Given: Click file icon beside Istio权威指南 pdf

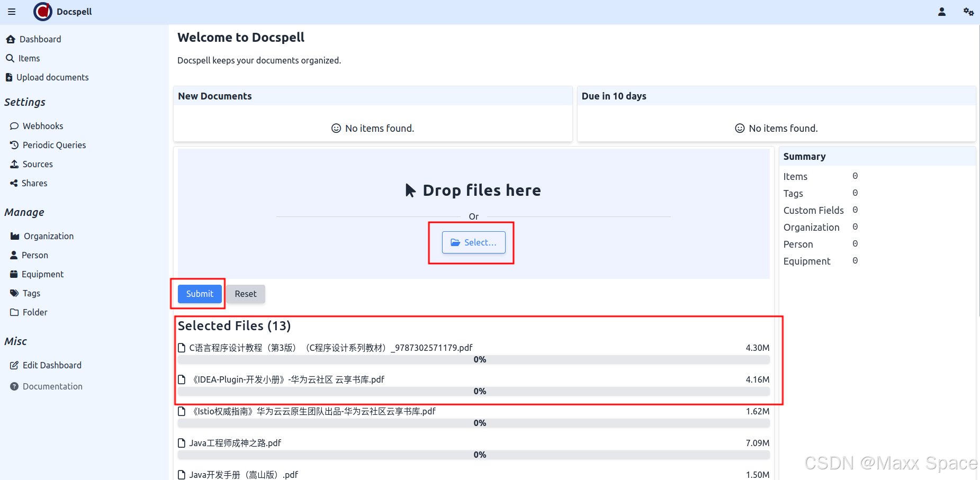Looking at the screenshot, I should pos(182,411).
